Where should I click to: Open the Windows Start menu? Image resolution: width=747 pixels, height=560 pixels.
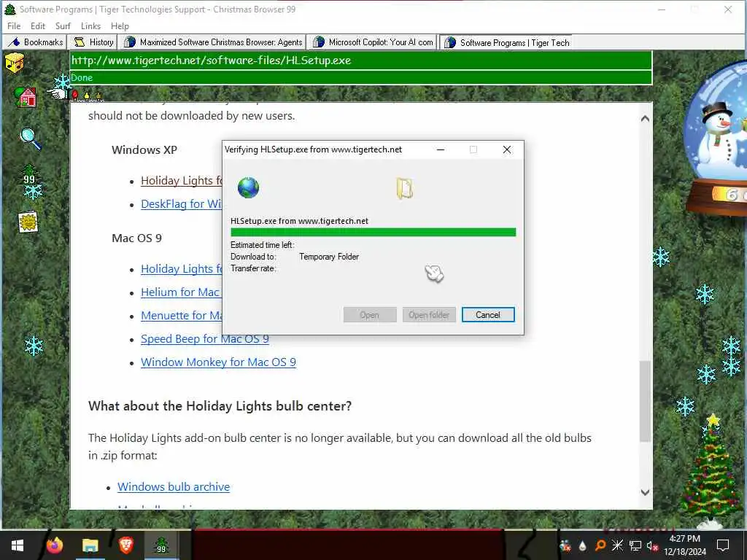coord(18,545)
